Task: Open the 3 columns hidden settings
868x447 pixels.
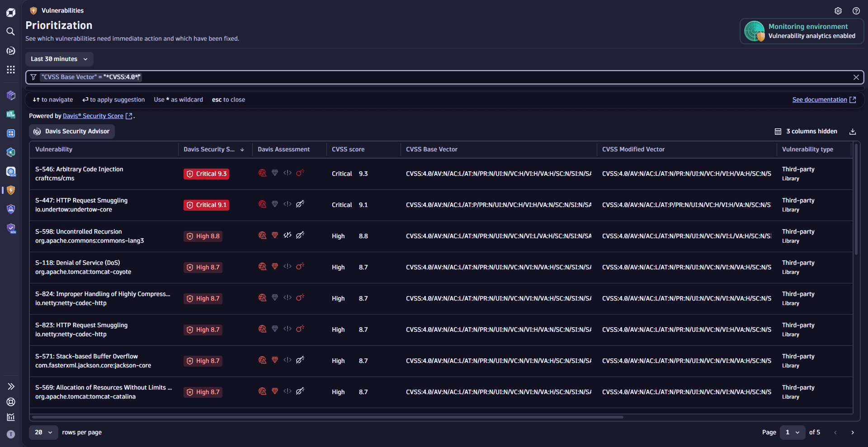Action: [x=806, y=132]
